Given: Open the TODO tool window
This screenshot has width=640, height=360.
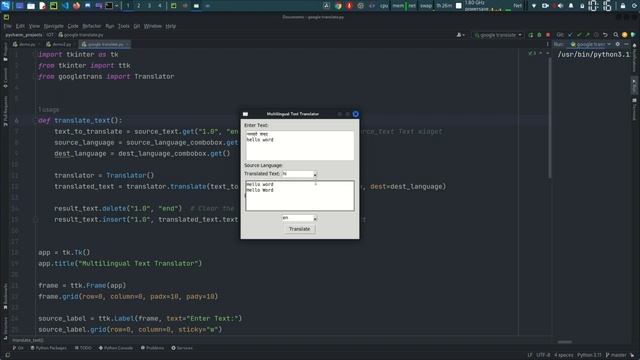Looking at the screenshot, I should pyautogui.click(x=83, y=348).
